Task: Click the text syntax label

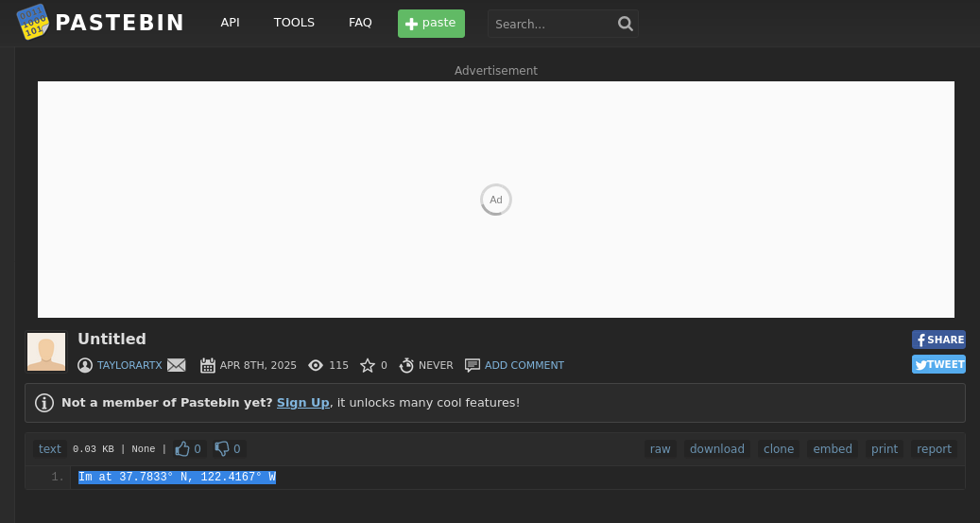Action: (50, 449)
